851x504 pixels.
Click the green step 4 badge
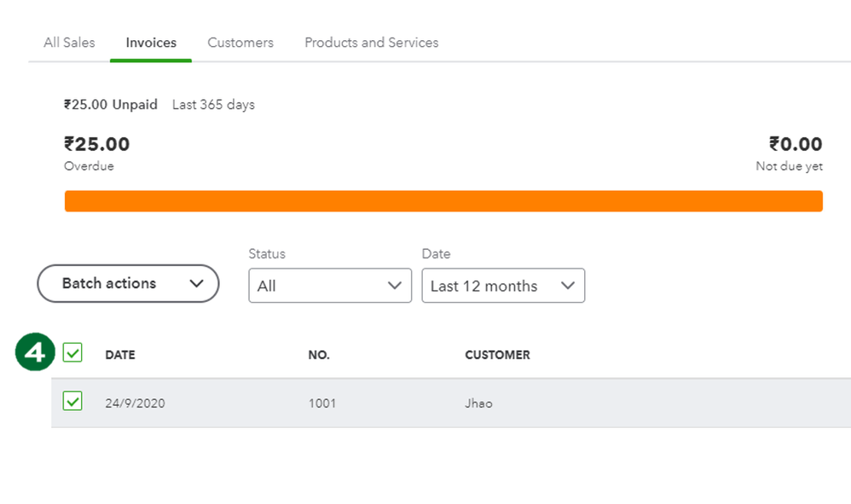point(35,352)
